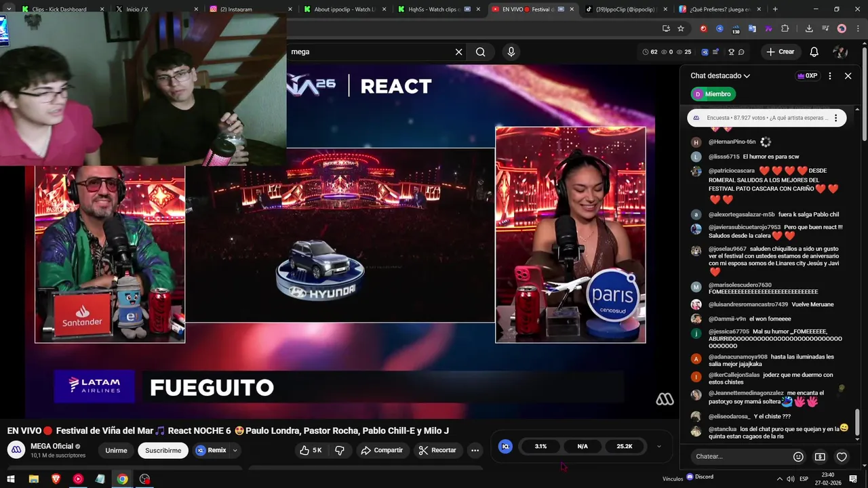Switch to the Inicio / X tab
Screen dimensions: 868x488
(x=156, y=9)
